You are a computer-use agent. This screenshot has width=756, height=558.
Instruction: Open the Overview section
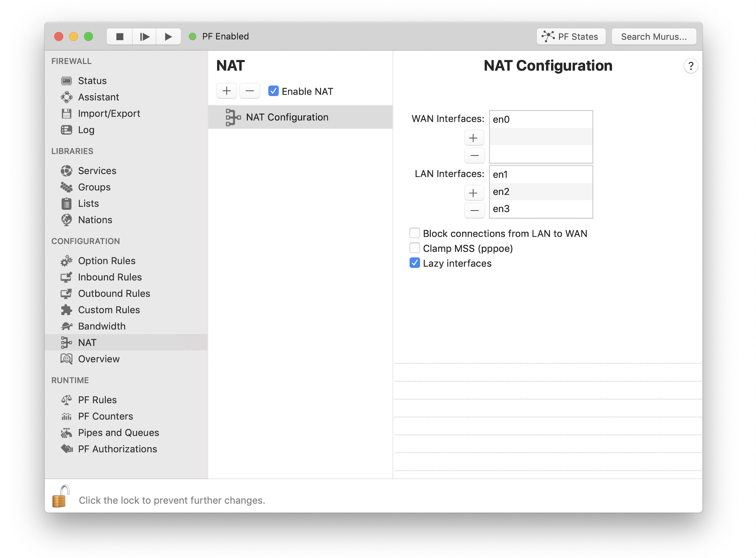click(126, 359)
